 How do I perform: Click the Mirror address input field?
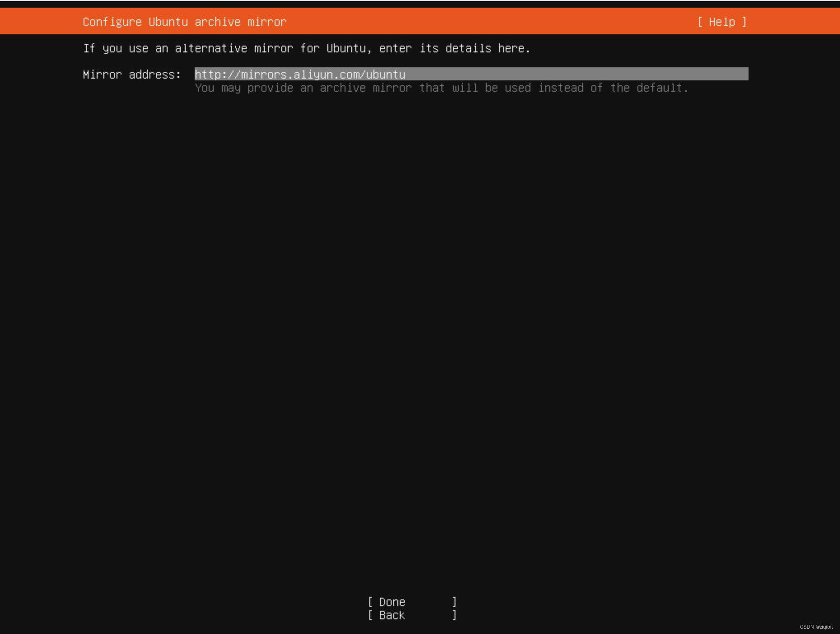tap(471, 74)
